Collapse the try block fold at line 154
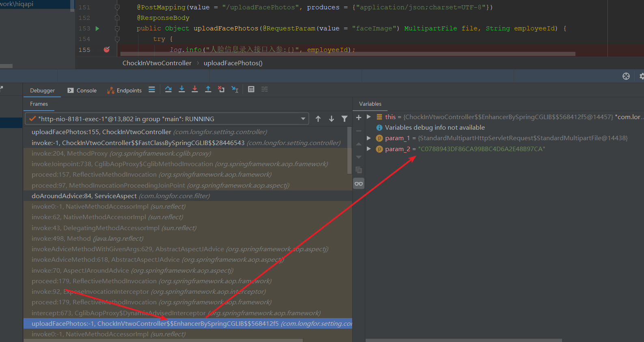Screen dimensions: 644x342 [x=117, y=39]
